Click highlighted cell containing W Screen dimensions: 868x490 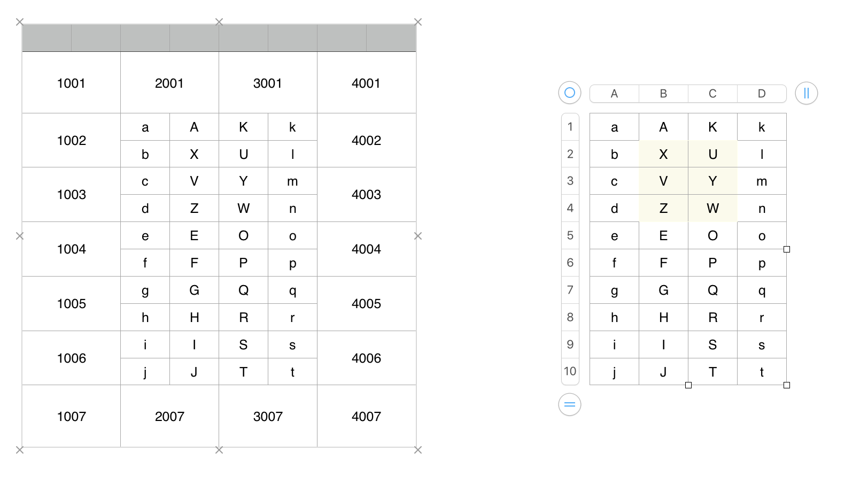pyautogui.click(x=712, y=208)
